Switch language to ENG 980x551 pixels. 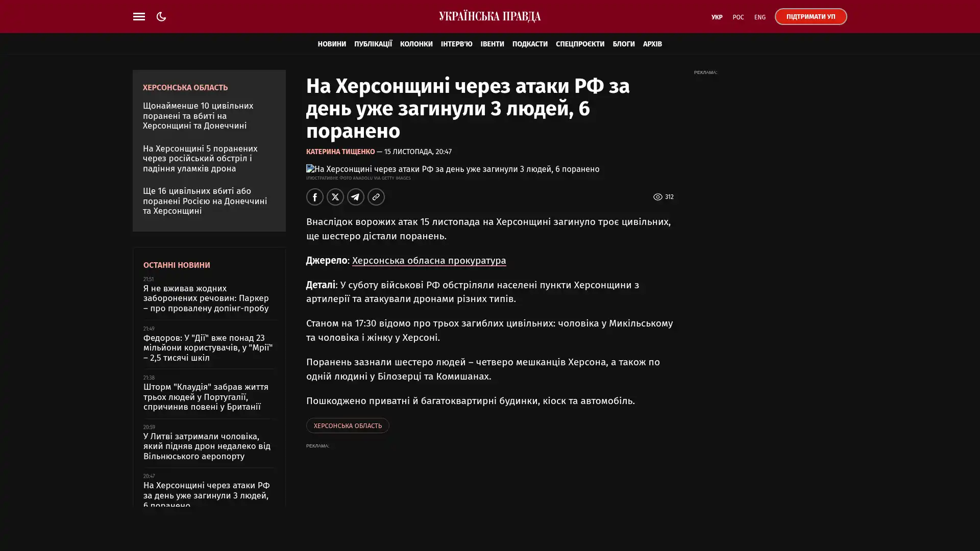point(759,17)
